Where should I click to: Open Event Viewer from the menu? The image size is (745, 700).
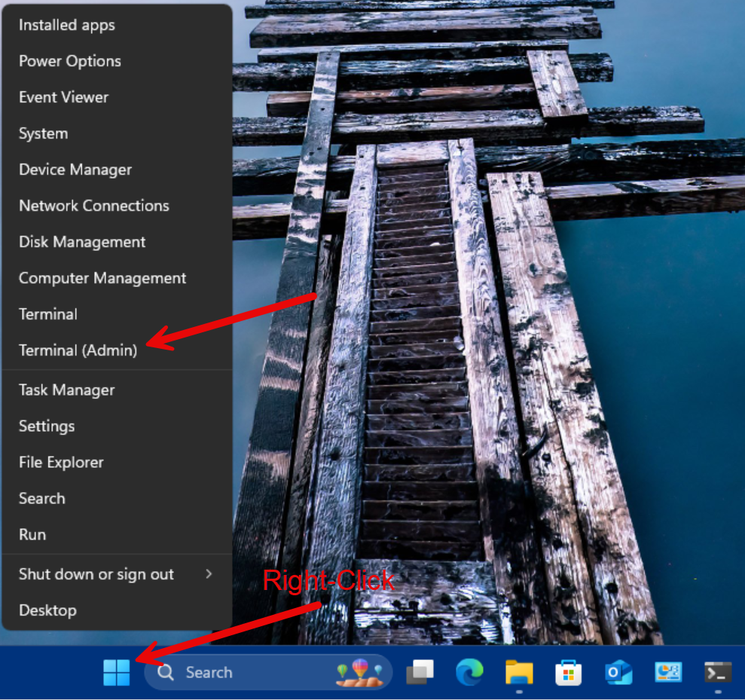64,97
